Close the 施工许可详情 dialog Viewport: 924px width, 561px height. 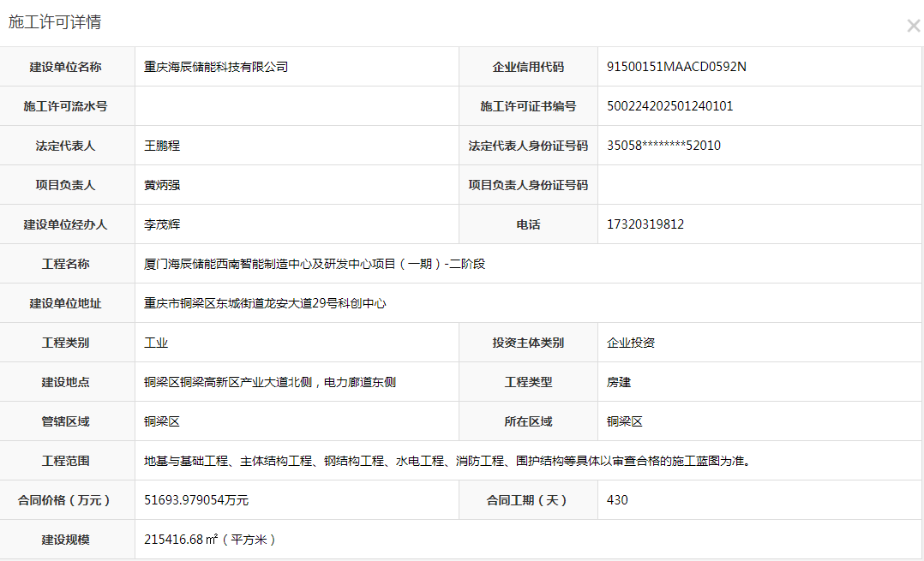pyautogui.click(x=913, y=26)
